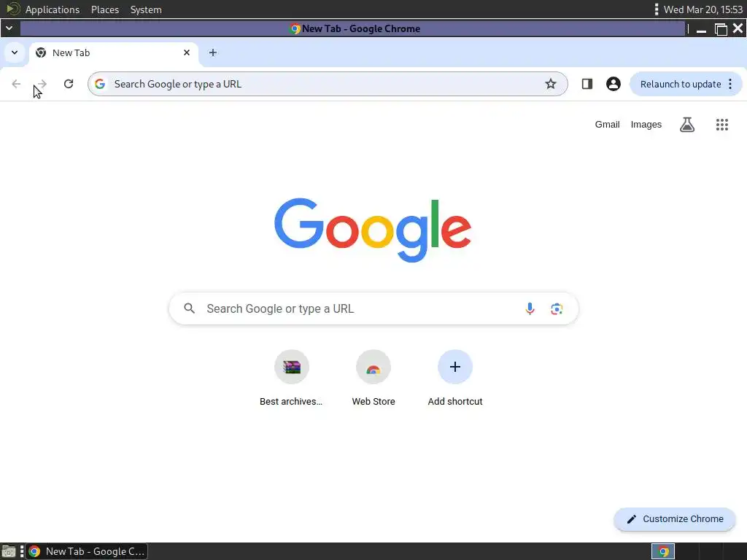The image size is (747, 560).
Task: Click the panel handle dots near the clock
Action: coord(657,9)
